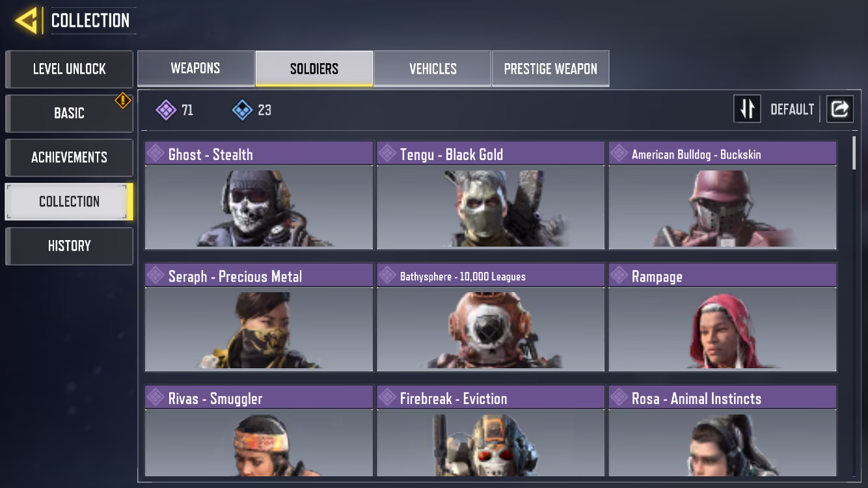Click rarity icon beside Ghost - Stealth
This screenshot has width=868, height=488.
156,154
